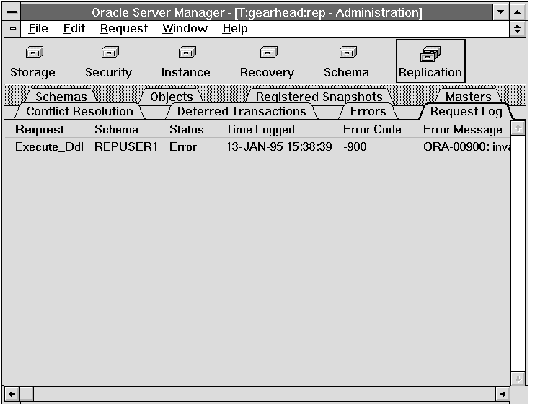This screenshot has height=409, width=536.
Task: Switch to the Errors tab
Action: (368, 111)
